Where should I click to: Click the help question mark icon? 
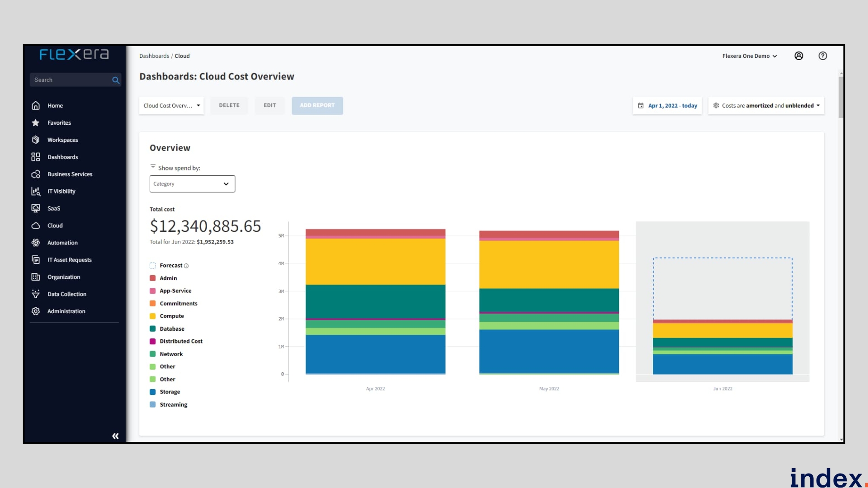coord(823,56)
